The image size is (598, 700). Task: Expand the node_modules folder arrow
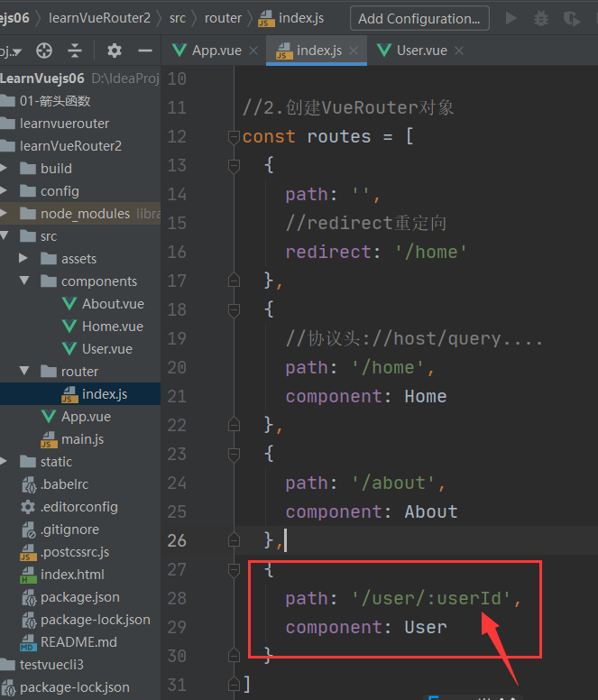[4, 214]
